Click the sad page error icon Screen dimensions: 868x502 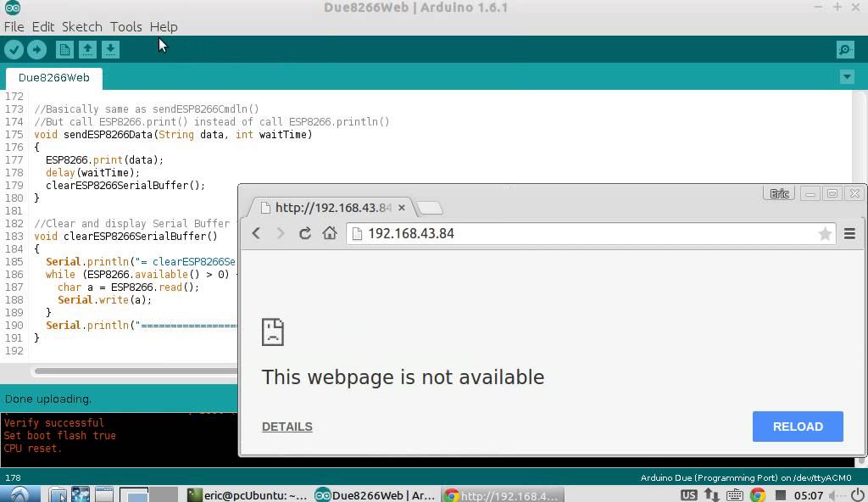click(x=272, y=332)
